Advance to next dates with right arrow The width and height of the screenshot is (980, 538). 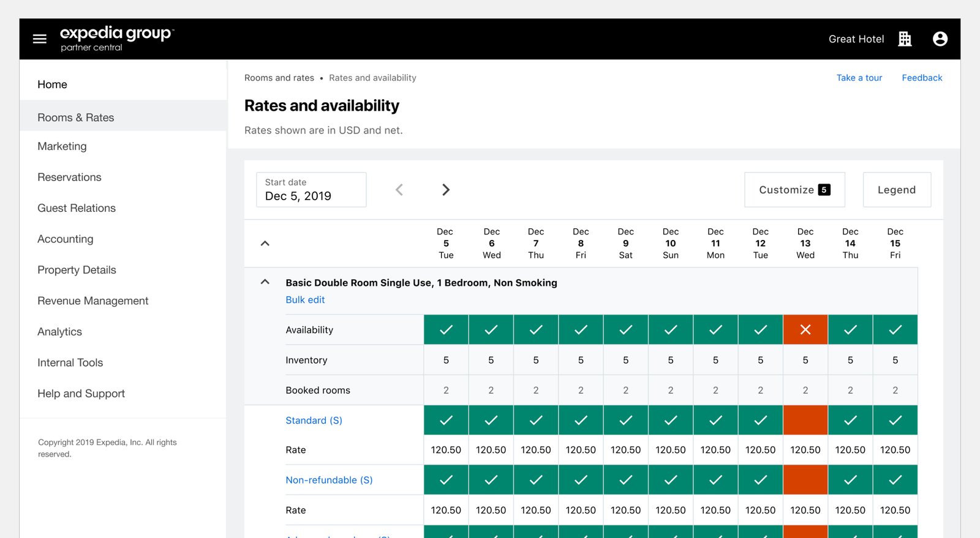tap(446, 190)
